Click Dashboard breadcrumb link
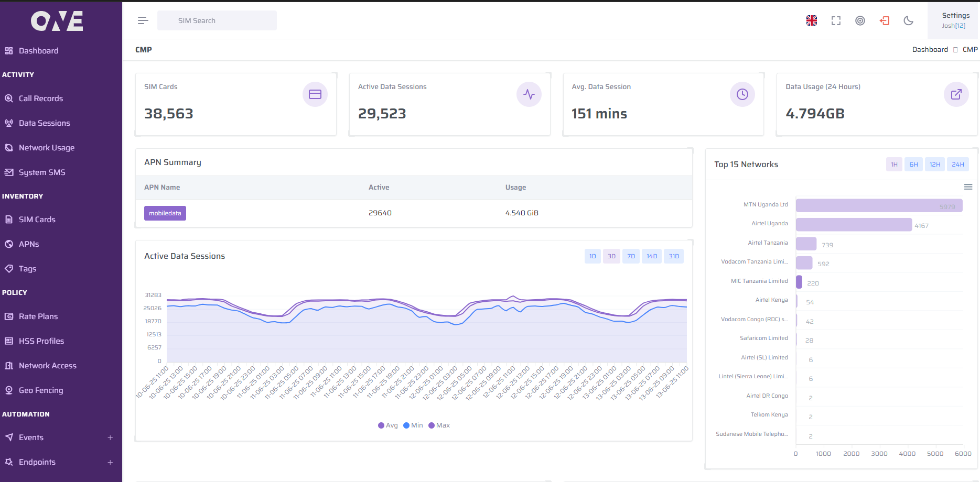The height and width of the screenshot is (482, 980). (930, 50)
